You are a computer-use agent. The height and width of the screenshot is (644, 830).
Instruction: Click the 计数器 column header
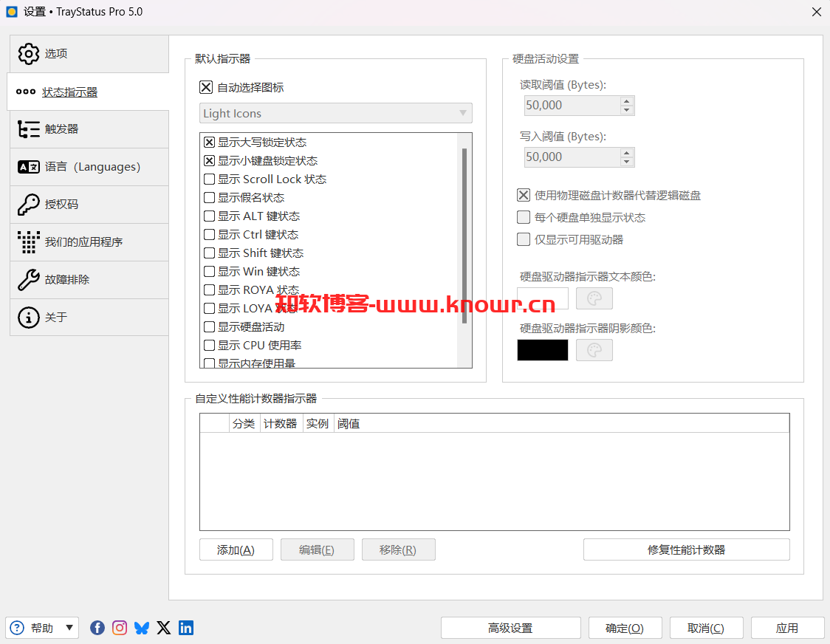281,424
